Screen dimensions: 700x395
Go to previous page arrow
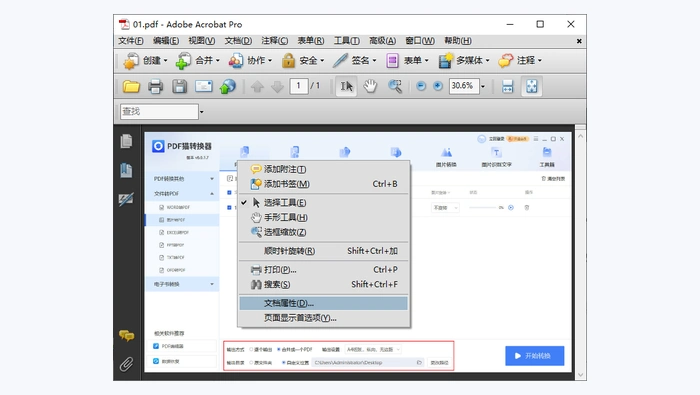tap(257, 86)
